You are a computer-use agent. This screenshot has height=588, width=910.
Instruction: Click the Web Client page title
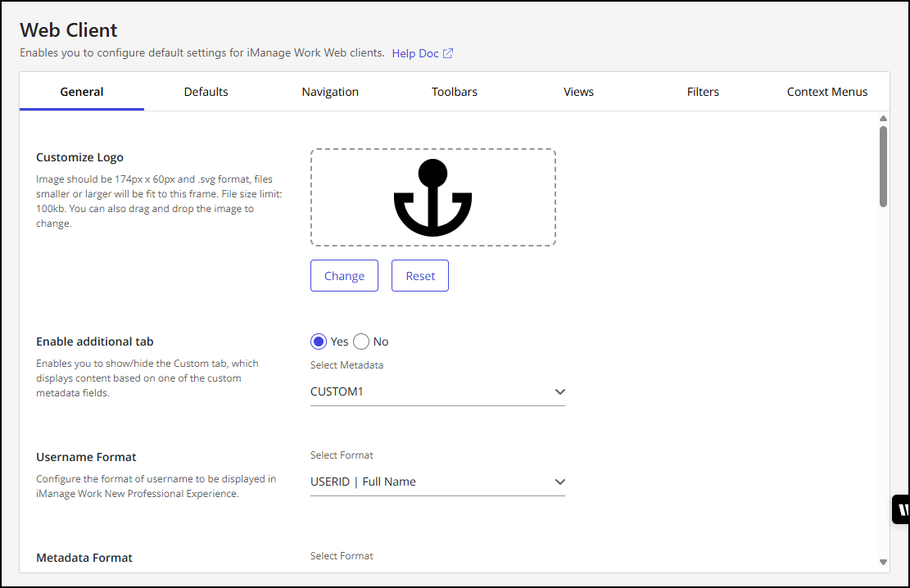69,29
